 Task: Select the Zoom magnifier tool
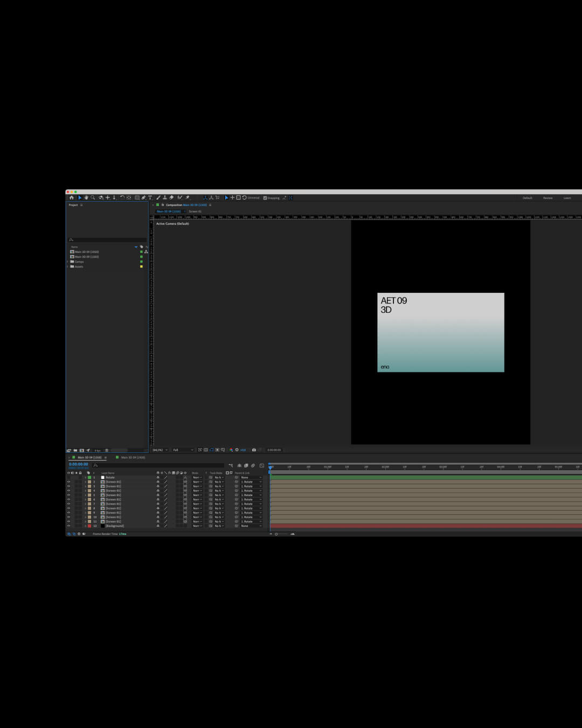coord(93,197)
